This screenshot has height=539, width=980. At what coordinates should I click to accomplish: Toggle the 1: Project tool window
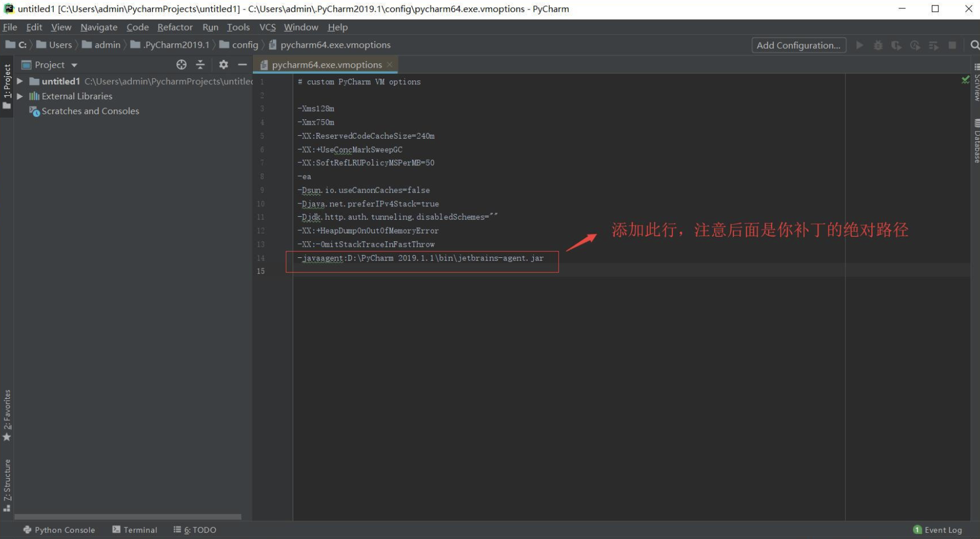[x=7, y=87]
